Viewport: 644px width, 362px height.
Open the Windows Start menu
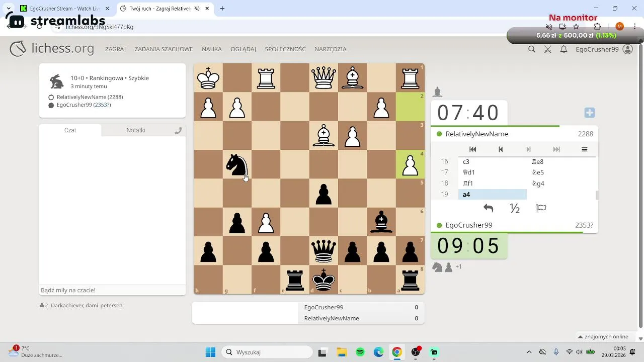click(x=210, y=352)
